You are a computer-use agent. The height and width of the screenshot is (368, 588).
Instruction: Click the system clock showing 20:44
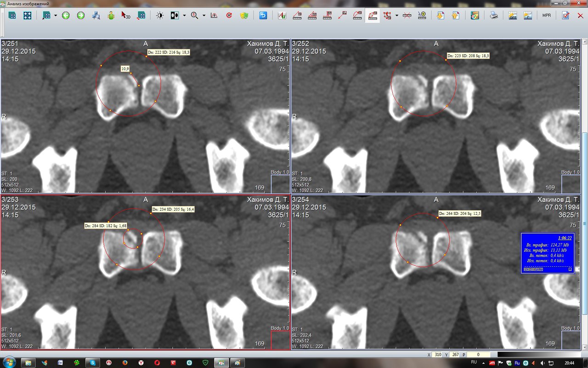point(570,363)
